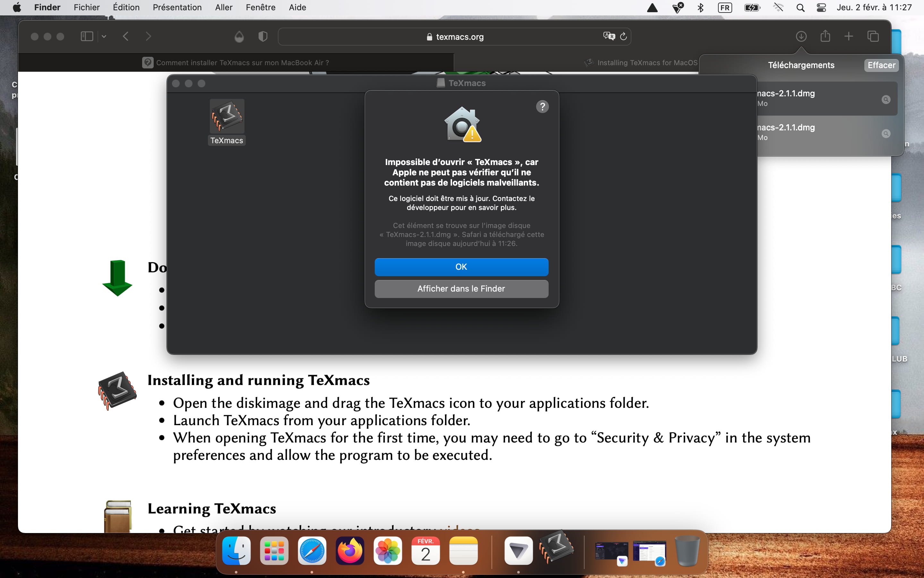Click the battery status icon
Image resolution: width=924 pixels, height=578 pixels.
click(752, 8)
